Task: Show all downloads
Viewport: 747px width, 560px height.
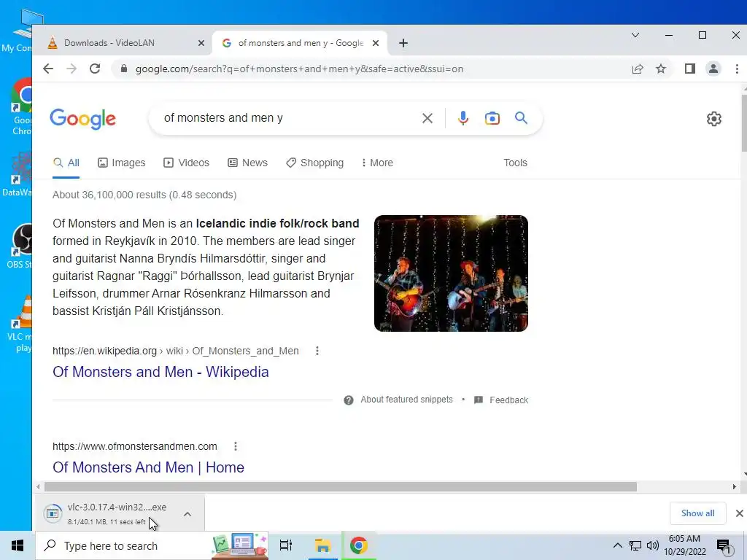Action: pyautogui.click(x=697, y=513)
